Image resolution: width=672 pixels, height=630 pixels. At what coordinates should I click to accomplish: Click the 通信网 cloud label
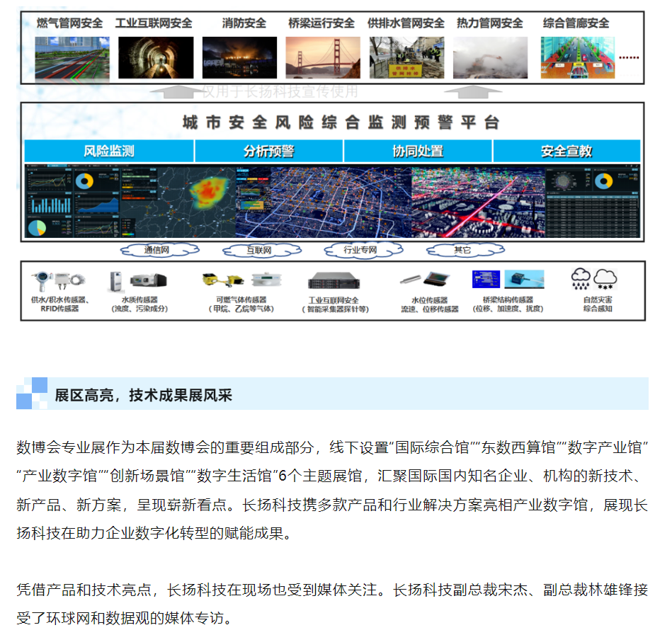pyautogui.click(x=156, y=250)
